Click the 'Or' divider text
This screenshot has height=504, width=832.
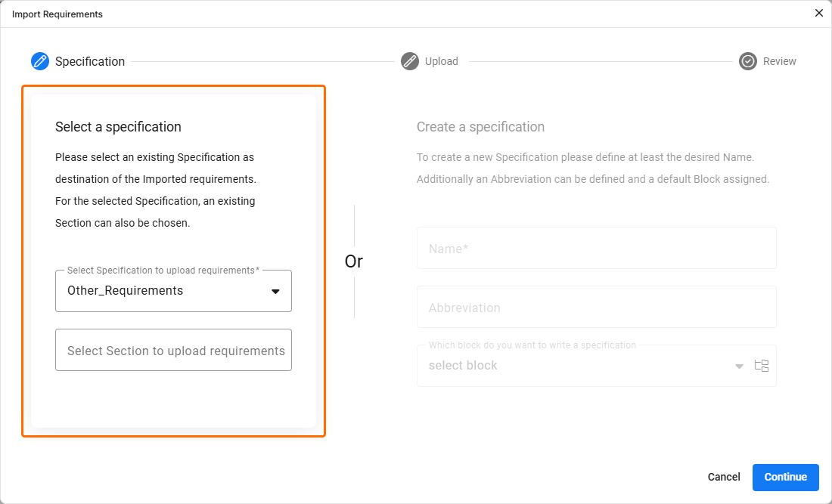pyautogui.click(x=354, y=261)
